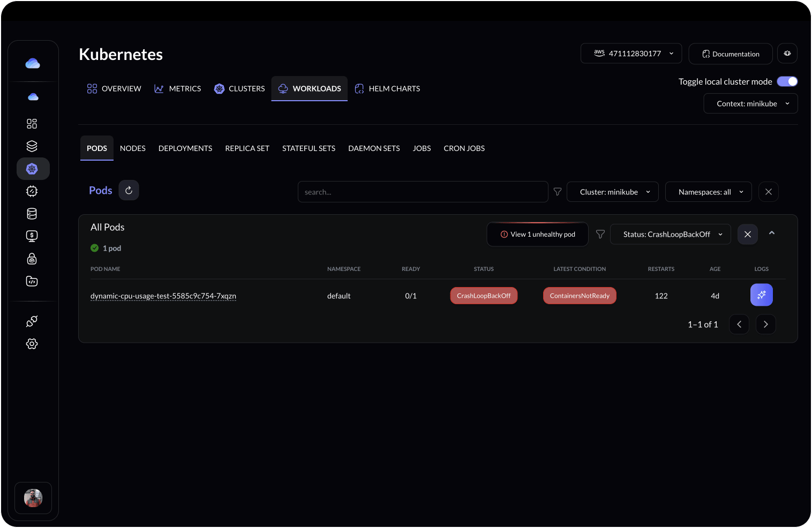The height and width of the screenshot is (528, 812).
Task: Switch to the Overview tab
Action: (114, 88)
